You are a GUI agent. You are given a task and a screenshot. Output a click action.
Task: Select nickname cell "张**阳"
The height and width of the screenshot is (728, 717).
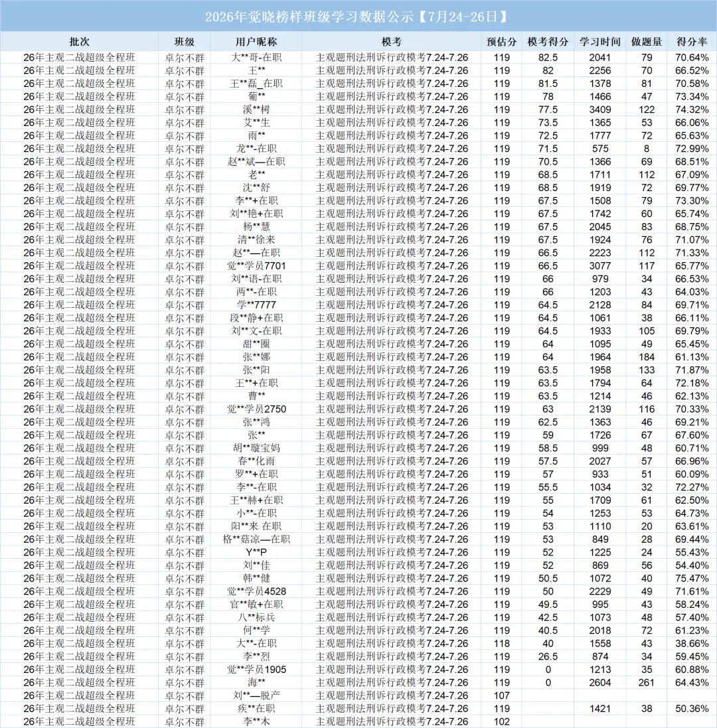pos(256,370)
